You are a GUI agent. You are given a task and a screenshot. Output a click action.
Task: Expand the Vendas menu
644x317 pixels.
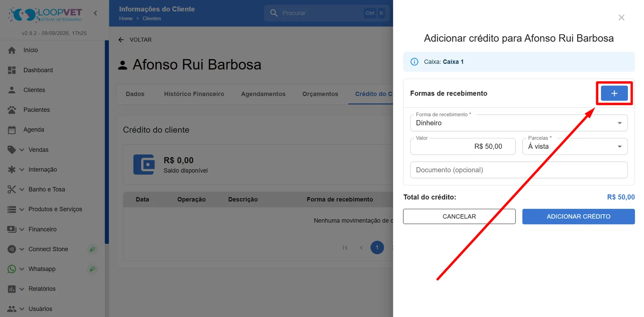tap(22, 150)
